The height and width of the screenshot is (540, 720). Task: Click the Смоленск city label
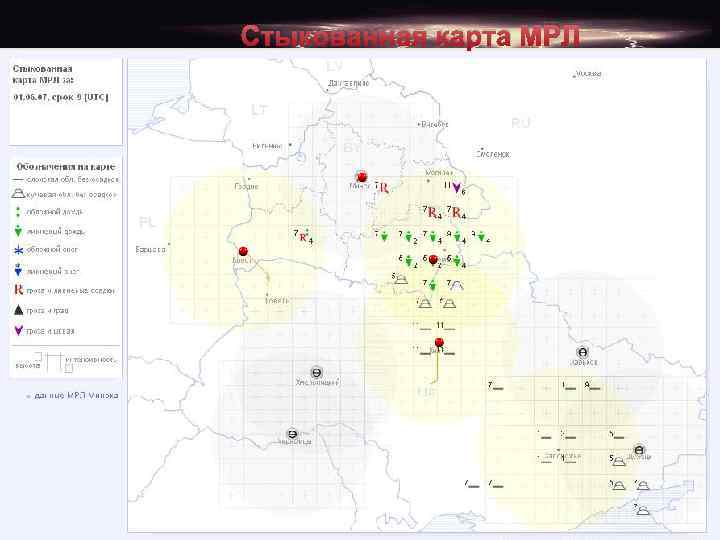point(493,154)
